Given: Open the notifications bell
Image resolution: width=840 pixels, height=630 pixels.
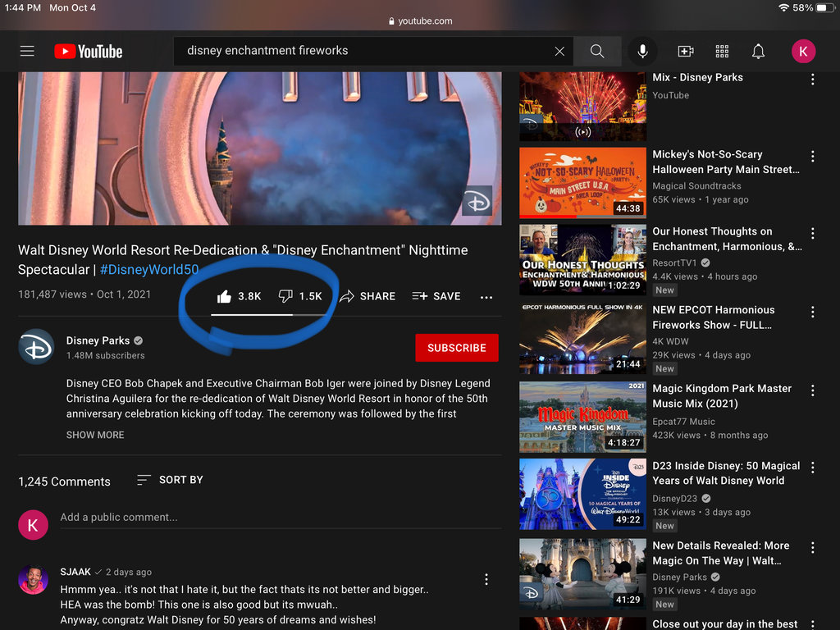Looking at the screenshot, I should tap(758, 51).
